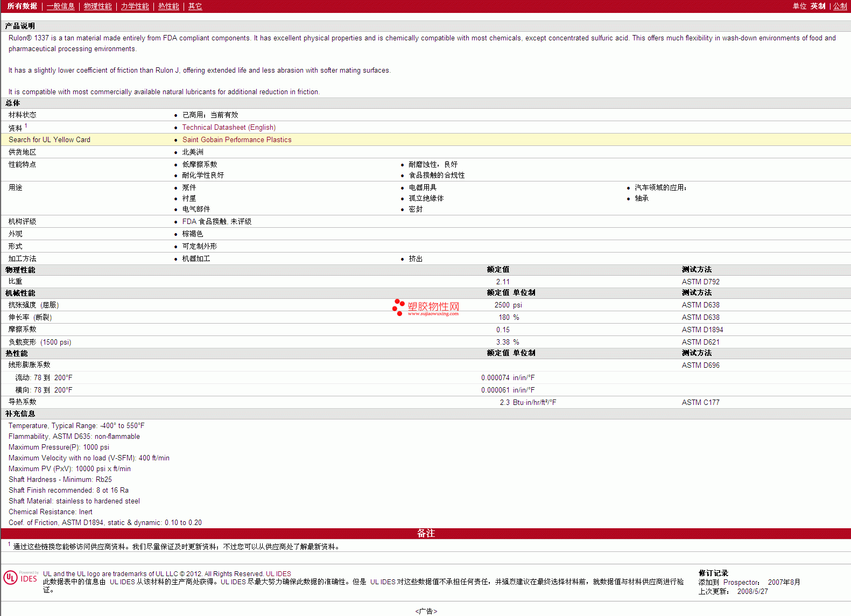
Task: Click the friction coefficient value 0.15
Action: (x=503, y=330)
